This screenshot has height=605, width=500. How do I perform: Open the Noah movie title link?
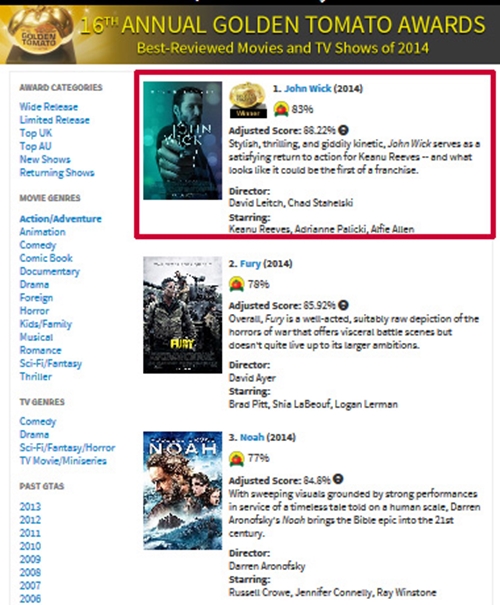coord(252,437)
